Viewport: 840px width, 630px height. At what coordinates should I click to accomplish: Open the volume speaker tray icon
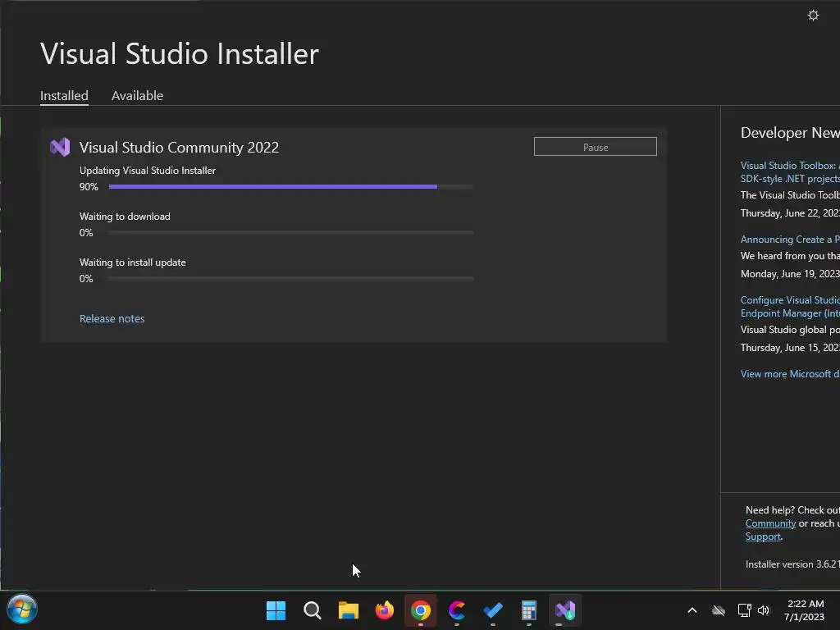coord(764,610)
